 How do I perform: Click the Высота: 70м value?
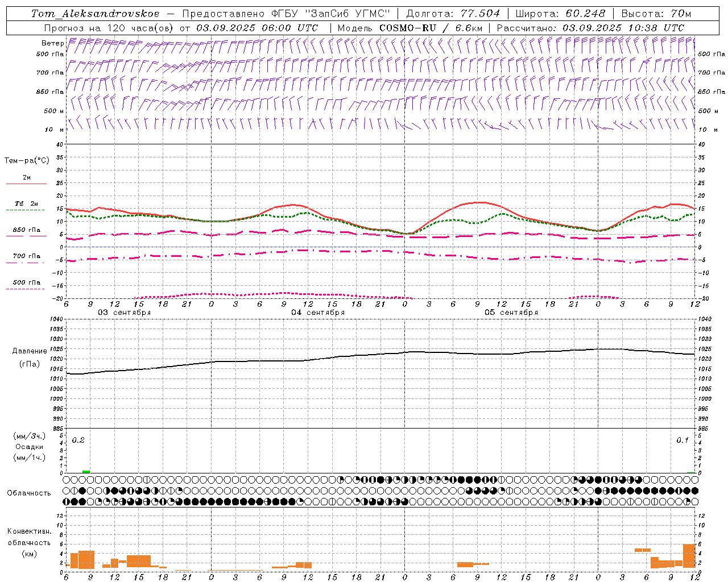(x=656, y=14)
